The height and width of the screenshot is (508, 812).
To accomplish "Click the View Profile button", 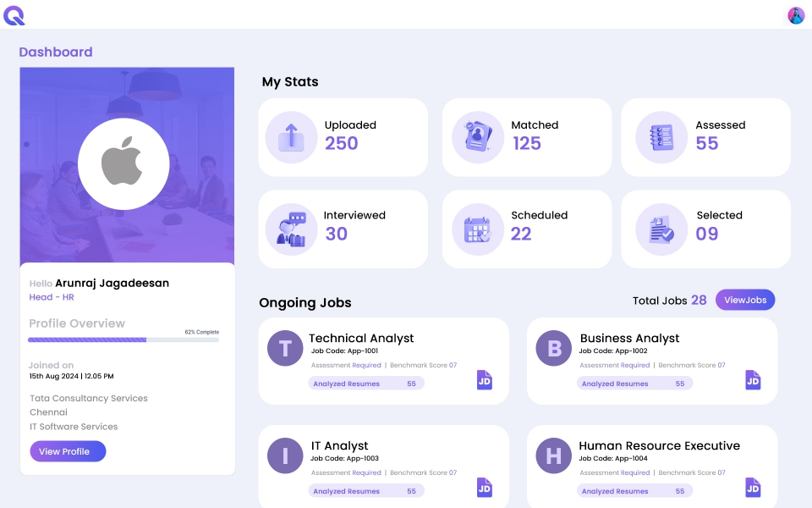I will pyautogui.click(x=68, y=451).
